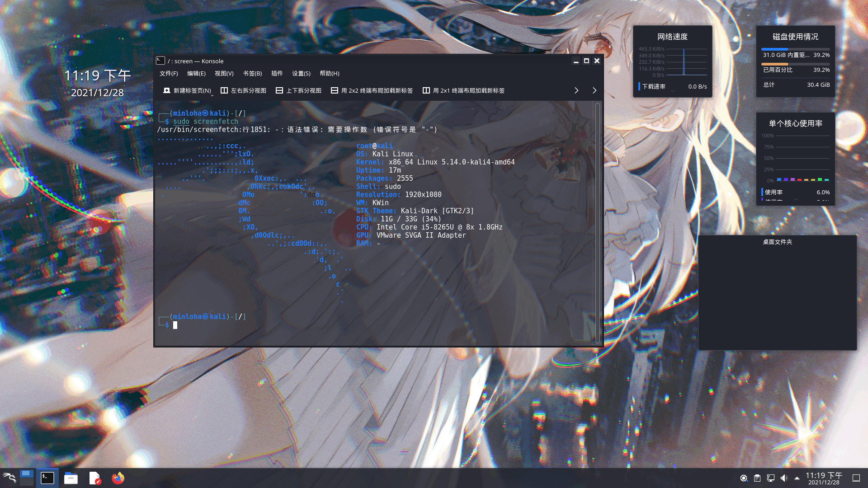Image resolution: width=868 pixels, height=488 pixels.
Task: Open the 编辑(E) menu
Action: (196, 73)
